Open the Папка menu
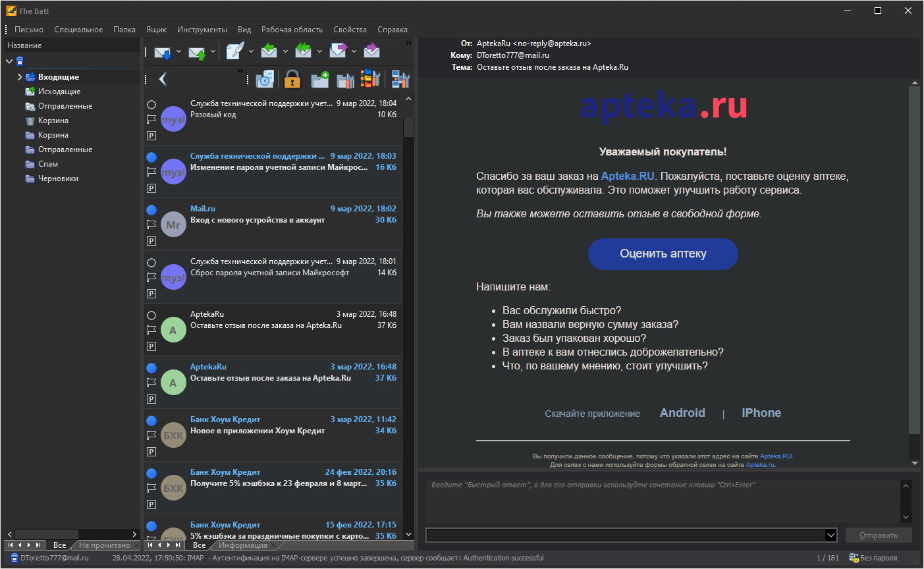The image size is (924, 569). click(124, 30)
